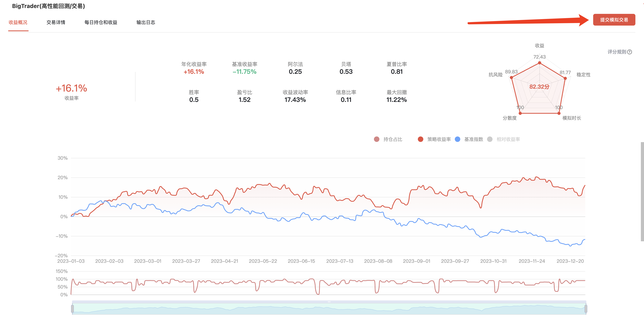644x326 pixels.
Task: Enable the 相对收益率 legend series
Action: [503, 139]
